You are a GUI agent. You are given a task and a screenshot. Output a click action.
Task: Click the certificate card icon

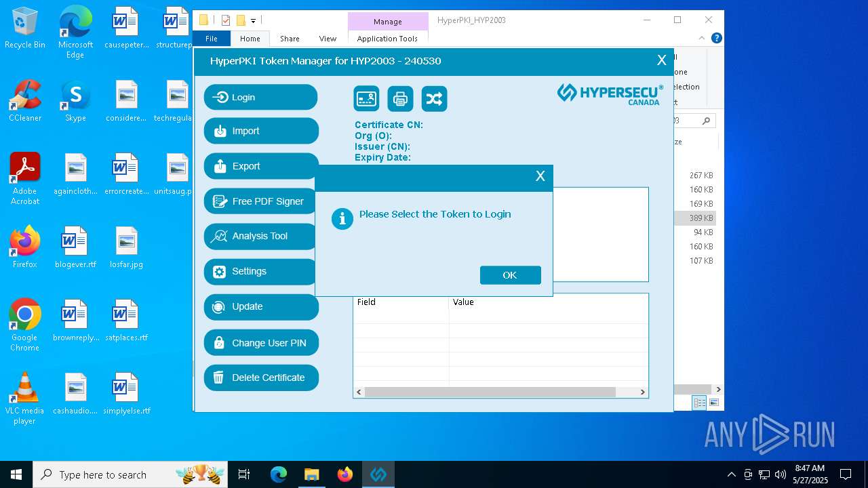pyautogui.click(x=367, y=99)
